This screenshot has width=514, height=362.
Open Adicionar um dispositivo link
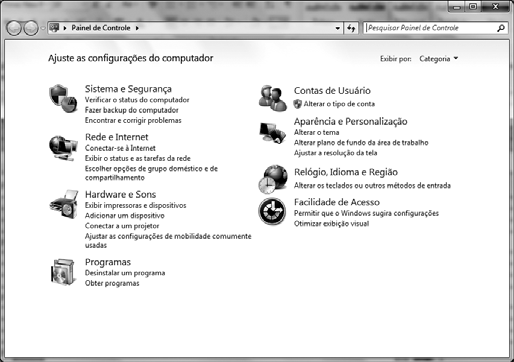click(125, 216)
